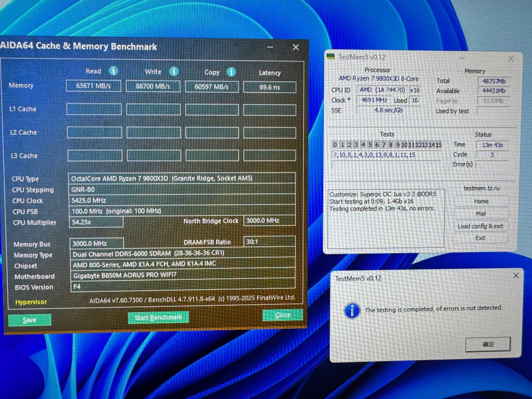
Task: Start Benchmark in AIDA64
Action: [158, 318]
